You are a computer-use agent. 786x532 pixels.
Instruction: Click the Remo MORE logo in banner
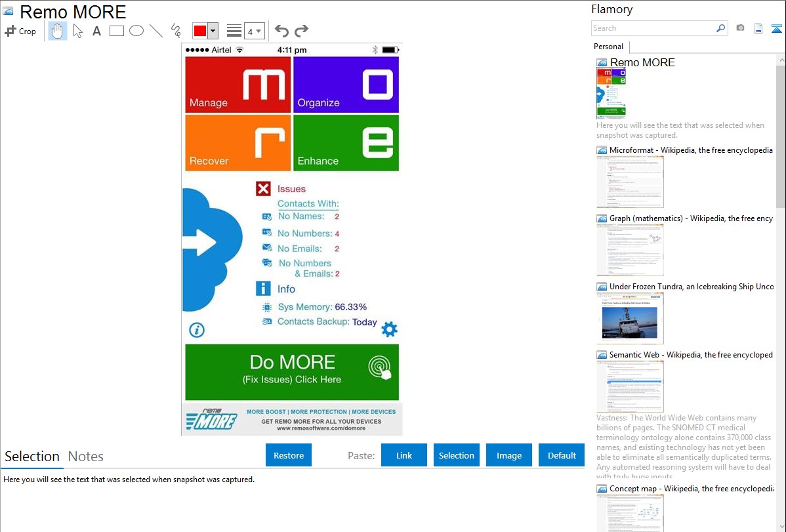(211, 419)
